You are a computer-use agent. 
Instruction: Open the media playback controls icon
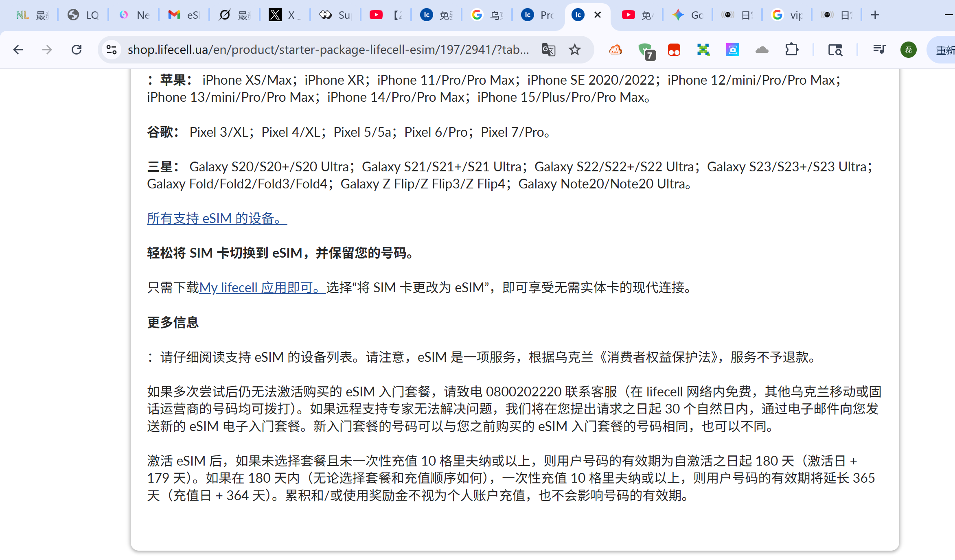(879, 50)
